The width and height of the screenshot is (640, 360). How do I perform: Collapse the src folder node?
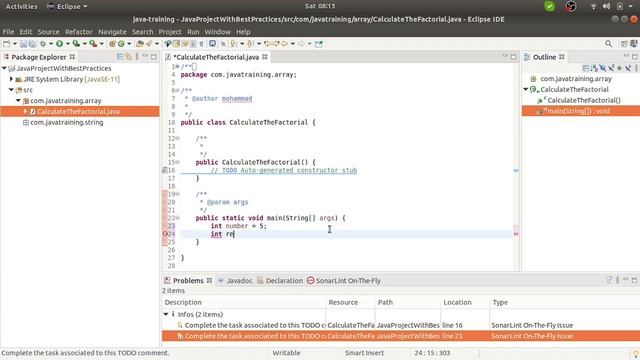(11, 90)
